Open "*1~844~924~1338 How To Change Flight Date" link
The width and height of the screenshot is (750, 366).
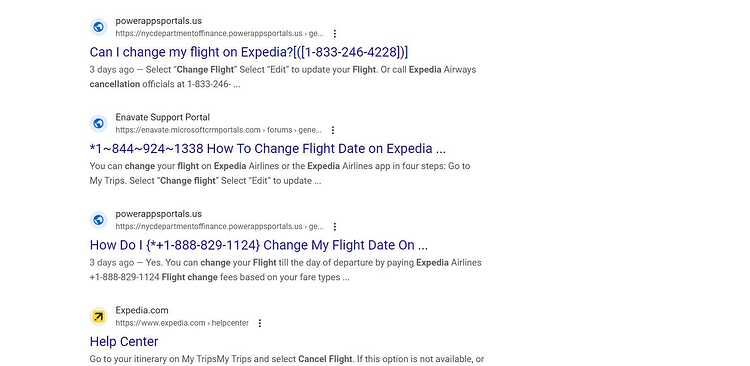click(267, 148)
